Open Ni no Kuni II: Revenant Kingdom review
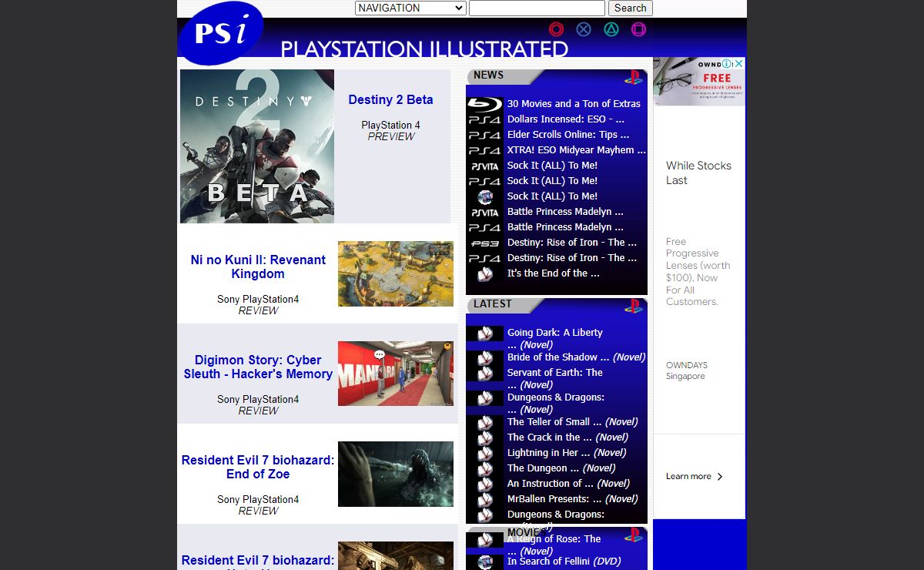Screen dimensions: 924x570 pyautogui.click(x=258, y=267)
